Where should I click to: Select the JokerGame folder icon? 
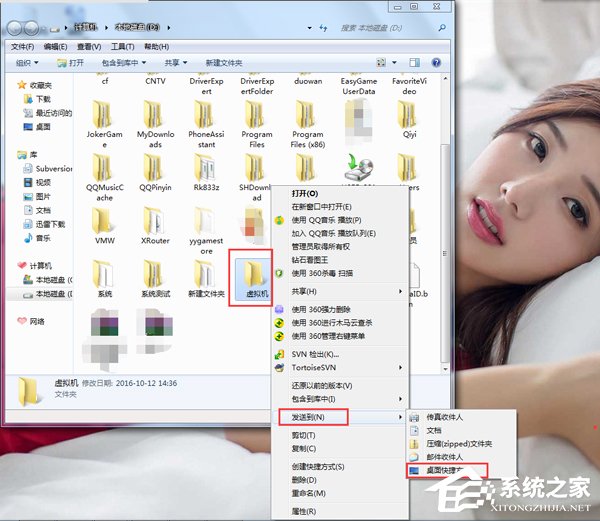coord(105,110)
